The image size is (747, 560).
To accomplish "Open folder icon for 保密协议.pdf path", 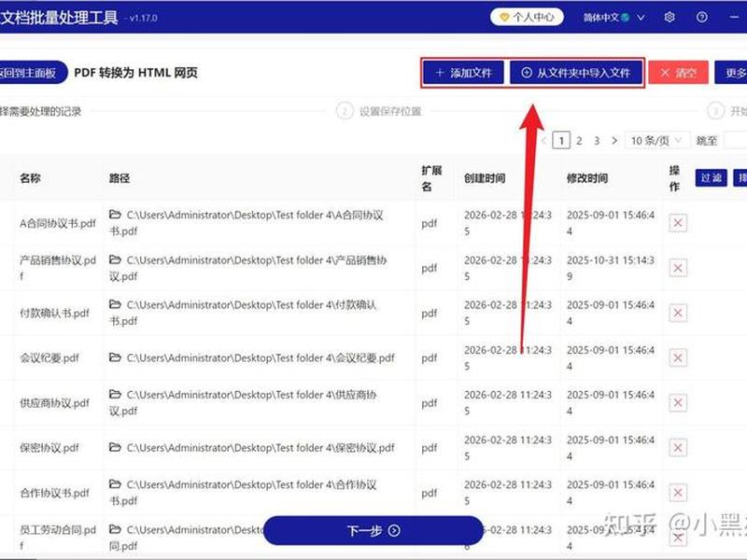I will 115,447.
